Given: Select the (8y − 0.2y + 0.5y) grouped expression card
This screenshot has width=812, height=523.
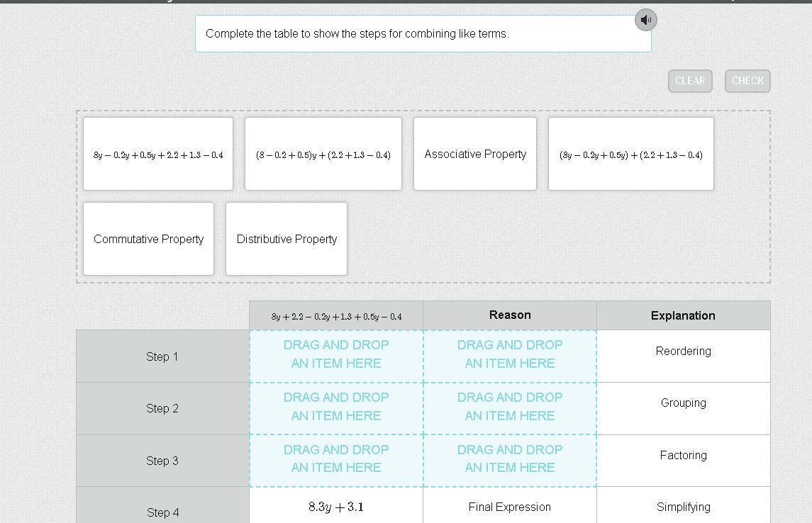Looking at the screenshot, I should click(x=630, y=154).
